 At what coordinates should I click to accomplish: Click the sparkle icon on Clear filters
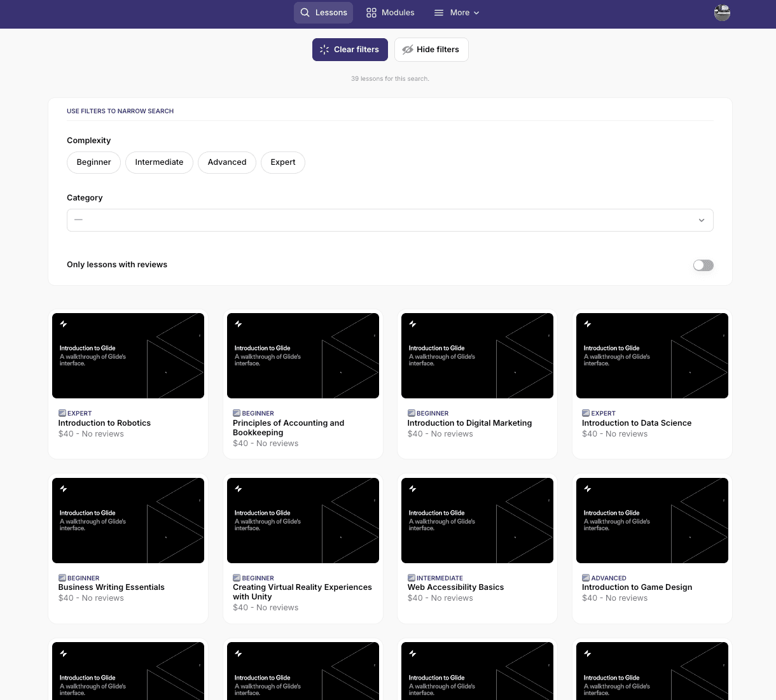tap(324, 50)
